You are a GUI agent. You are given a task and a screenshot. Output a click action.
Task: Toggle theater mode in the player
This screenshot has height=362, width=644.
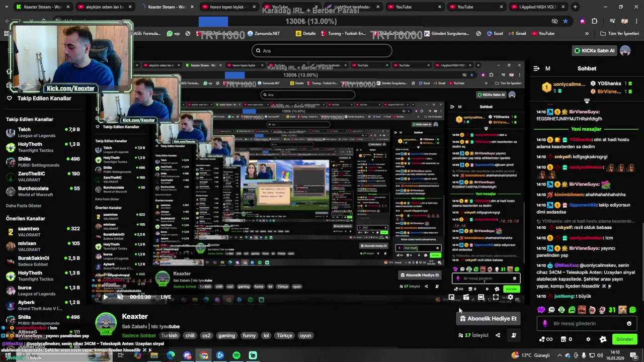pyautogui.click(x=481, y=297)
